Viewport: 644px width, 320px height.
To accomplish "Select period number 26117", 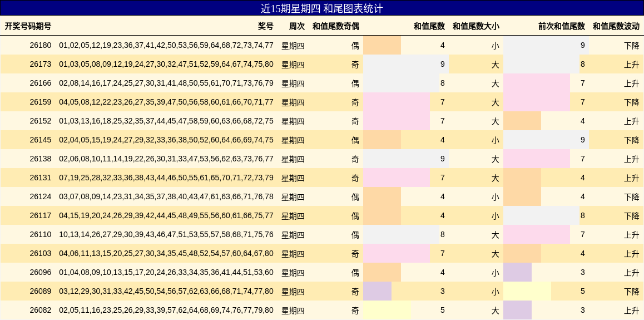I will coord(40,215).
